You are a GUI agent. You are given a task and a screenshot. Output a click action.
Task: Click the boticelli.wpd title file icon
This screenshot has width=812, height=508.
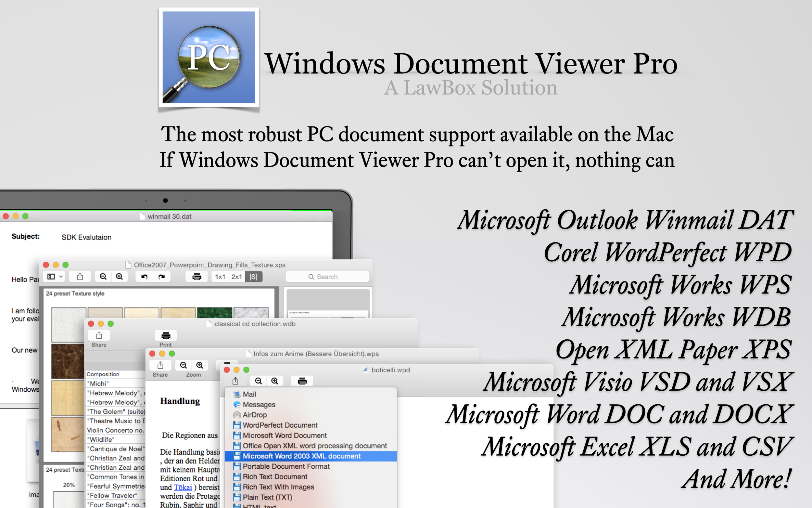coord(365,370)
